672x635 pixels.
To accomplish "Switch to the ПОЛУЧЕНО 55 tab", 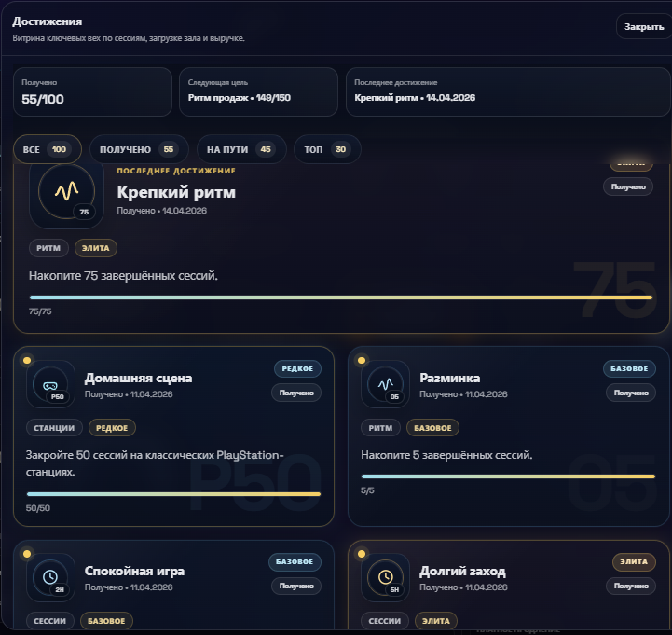I will click(x=139, y=149).
